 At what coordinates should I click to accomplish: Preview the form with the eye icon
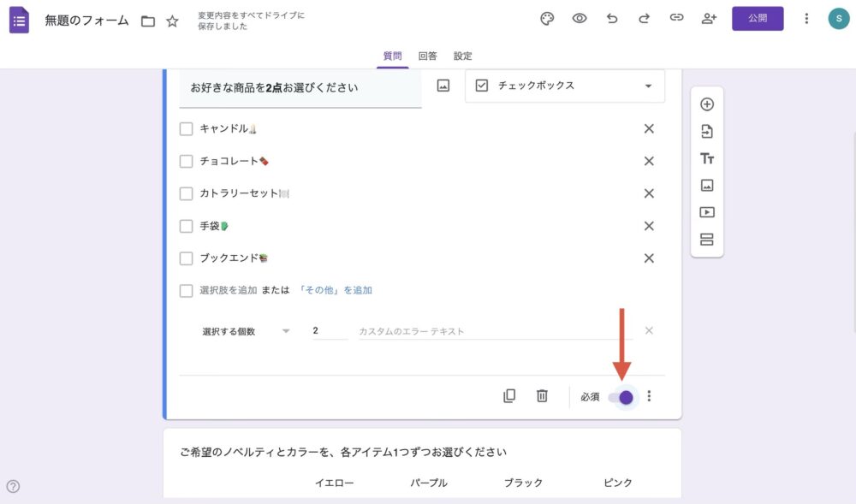[580, 18]
